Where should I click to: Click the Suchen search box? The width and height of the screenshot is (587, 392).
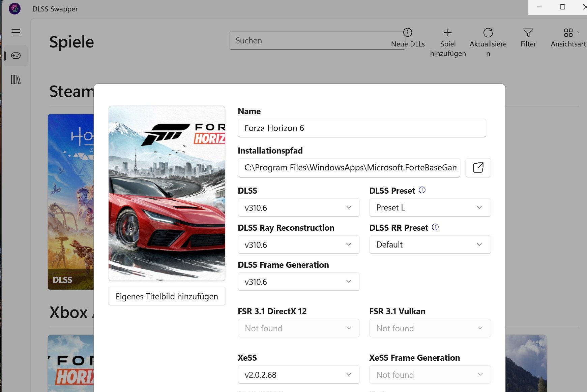click(317, 40)
